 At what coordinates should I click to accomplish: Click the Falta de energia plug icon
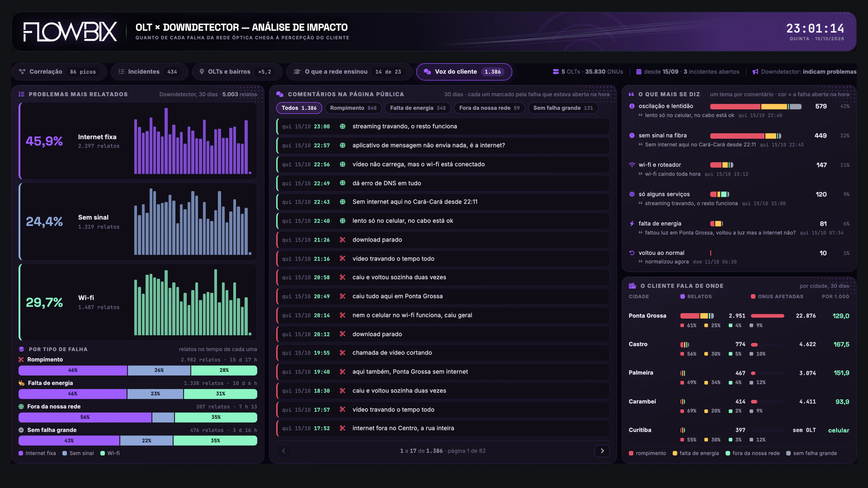(x=21, y=383)
